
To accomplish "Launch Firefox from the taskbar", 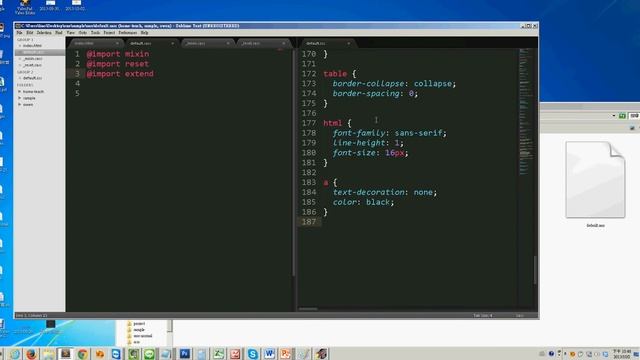I will pyautogui.click(x=31, y=354).
